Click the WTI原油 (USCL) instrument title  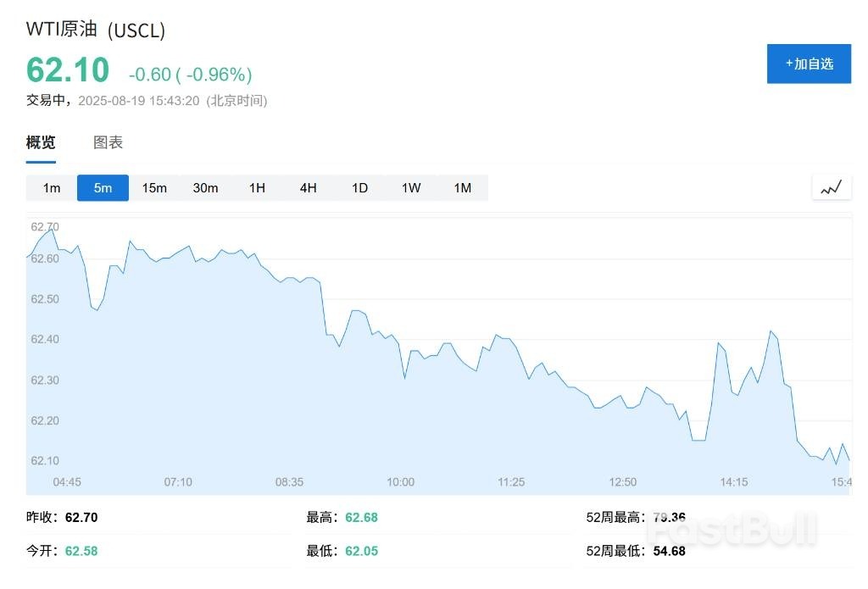click(93, 29)
